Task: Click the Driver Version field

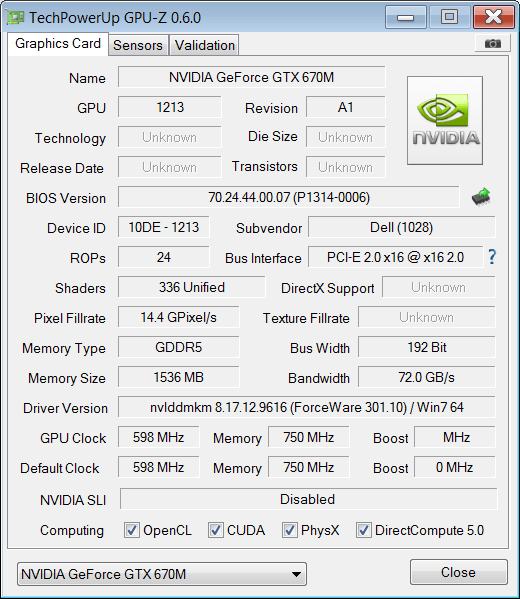Action: tap(306, 407)
